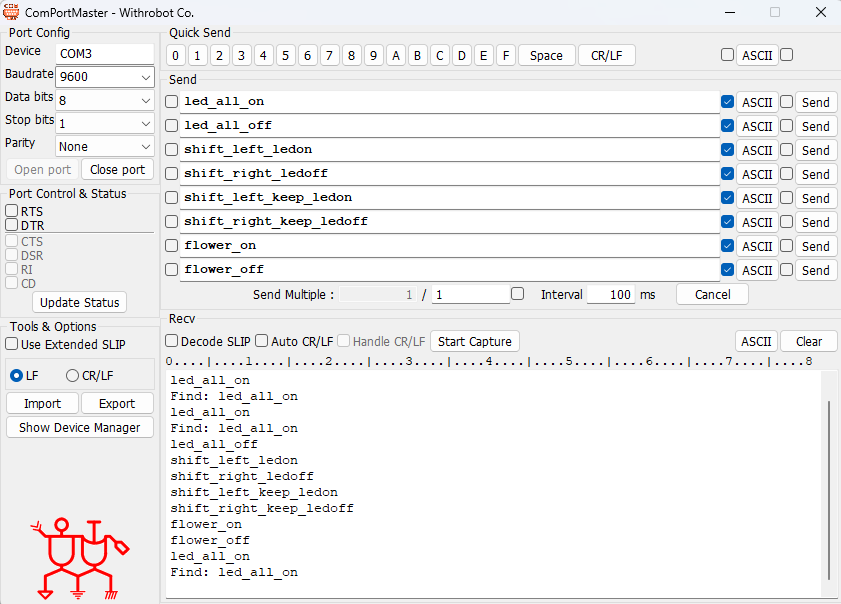Viewport: 841px width, 604px height.
Task: Click the Close port button
Action: click(117, 170)
